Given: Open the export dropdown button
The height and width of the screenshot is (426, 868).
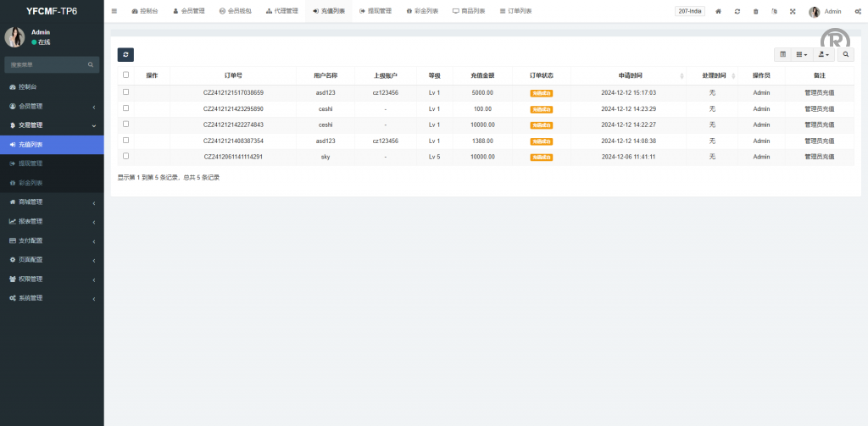Looking at the screenshot, I should [823, 54].
